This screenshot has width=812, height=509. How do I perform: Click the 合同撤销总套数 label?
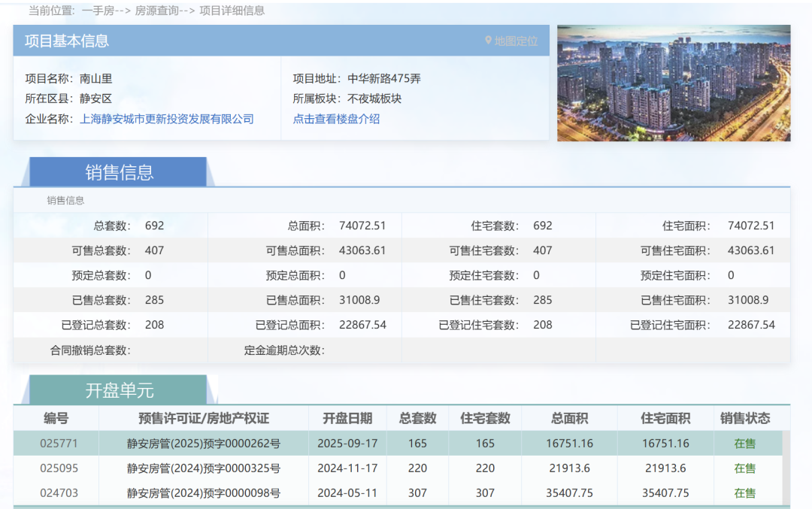[x=90, y=350]
